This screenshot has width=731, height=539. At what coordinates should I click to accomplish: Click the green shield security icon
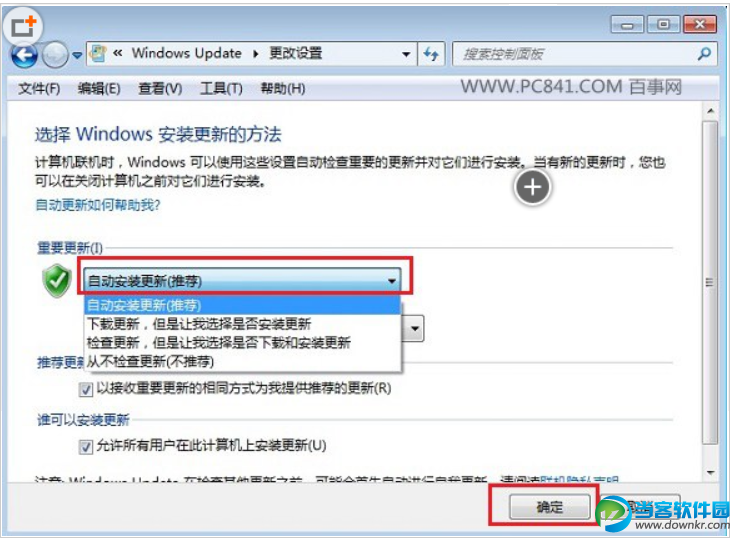57,280
